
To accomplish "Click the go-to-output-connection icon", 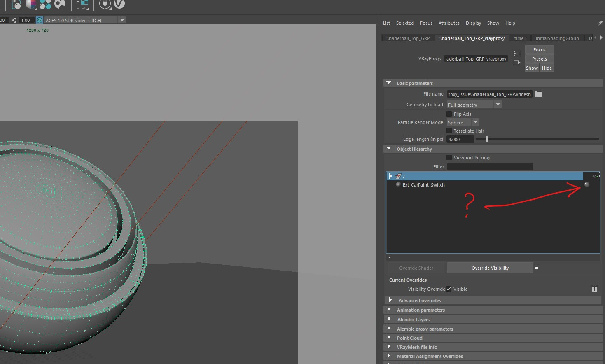I will (x=517, y=63).
